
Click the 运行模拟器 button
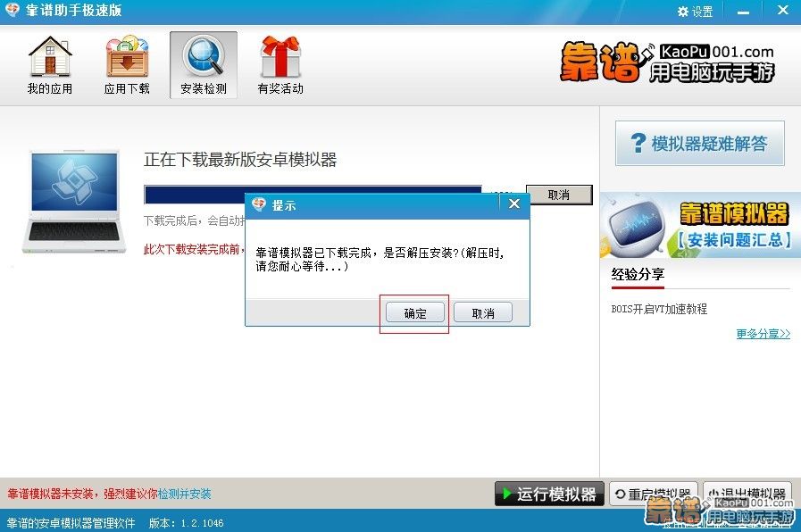click(549, 494)
